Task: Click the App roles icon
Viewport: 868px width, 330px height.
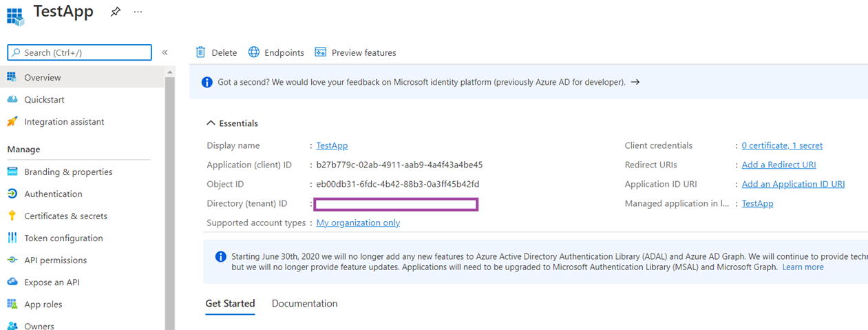Action: pyautogui.click(x=12, y=304)
